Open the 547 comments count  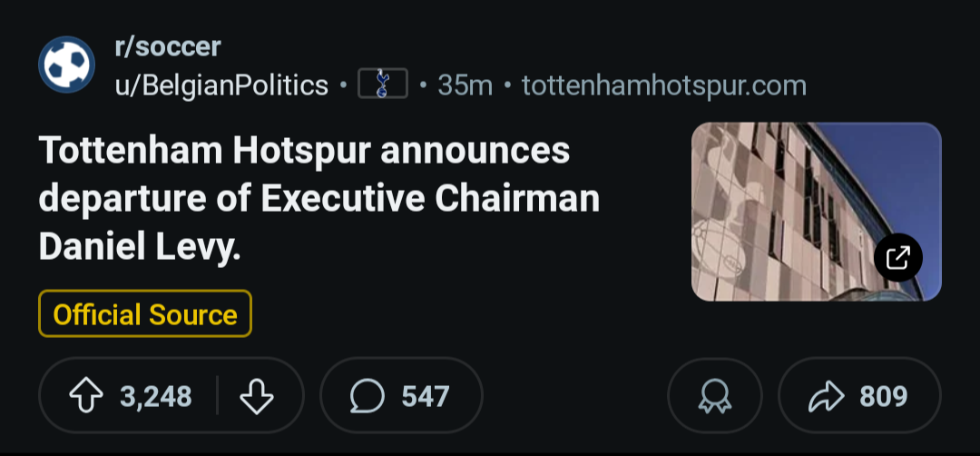click(x=426, y=396)
